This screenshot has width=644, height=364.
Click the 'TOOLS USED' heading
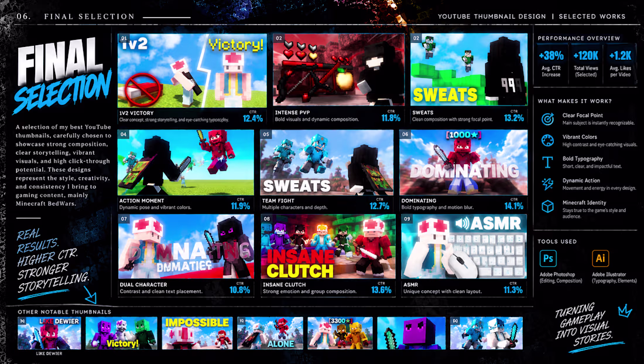[557, 241]
